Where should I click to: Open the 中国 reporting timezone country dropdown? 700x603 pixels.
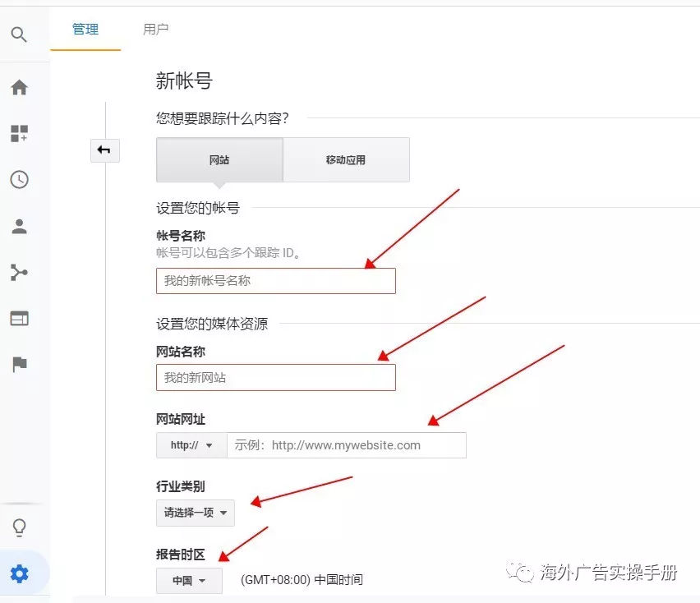point(189,580)
